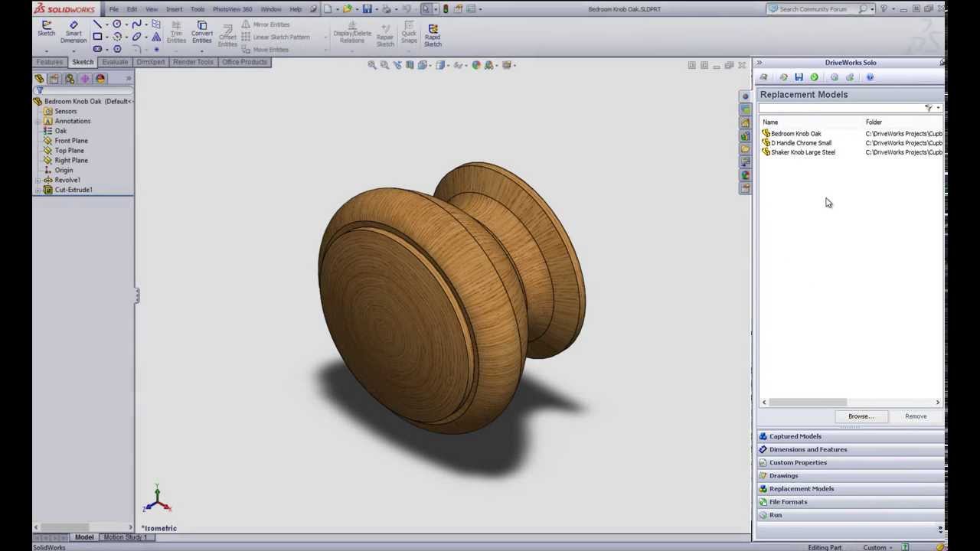Click the Replacement Models filter input field

point(841,109)
